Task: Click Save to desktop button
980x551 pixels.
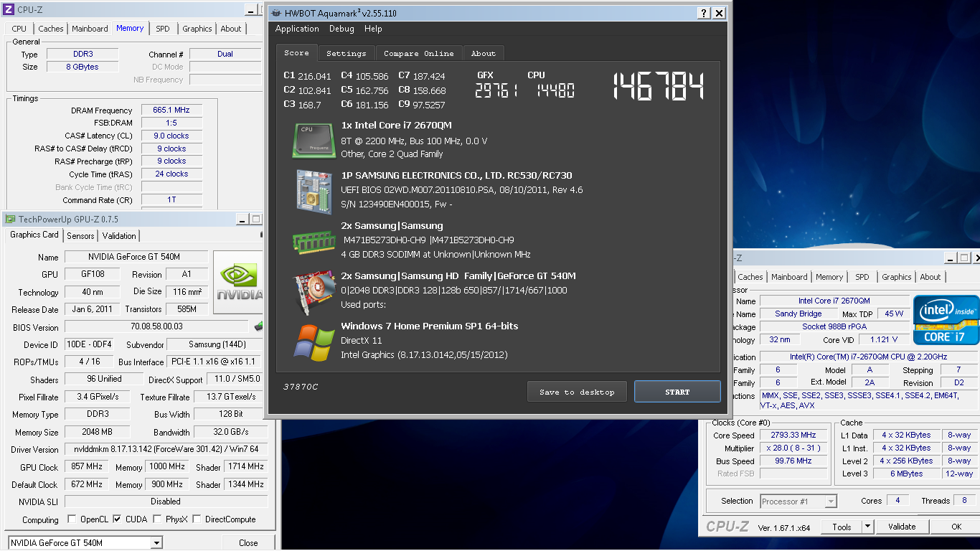Action: pos(577,392)
